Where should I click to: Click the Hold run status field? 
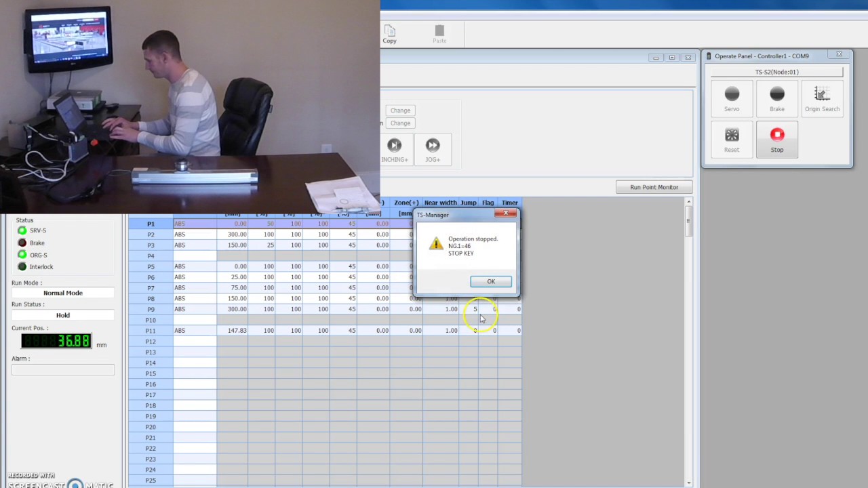click(x=63, y=315)
